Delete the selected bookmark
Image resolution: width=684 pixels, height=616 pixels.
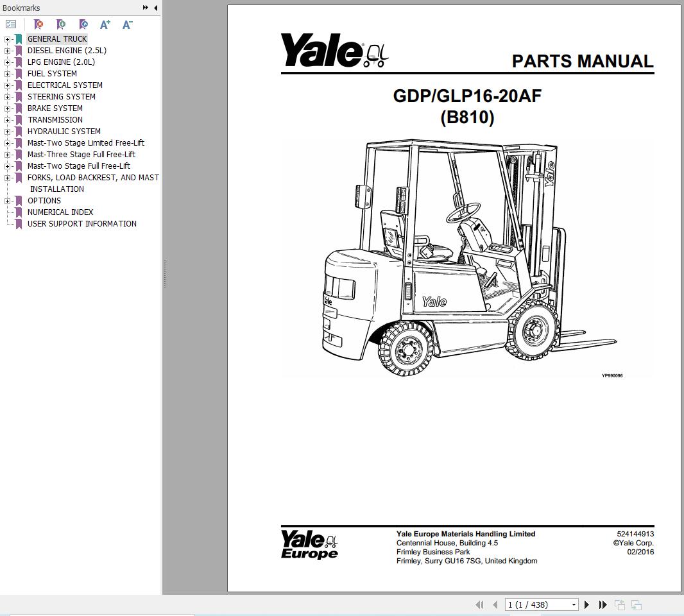tap(38, 24)
